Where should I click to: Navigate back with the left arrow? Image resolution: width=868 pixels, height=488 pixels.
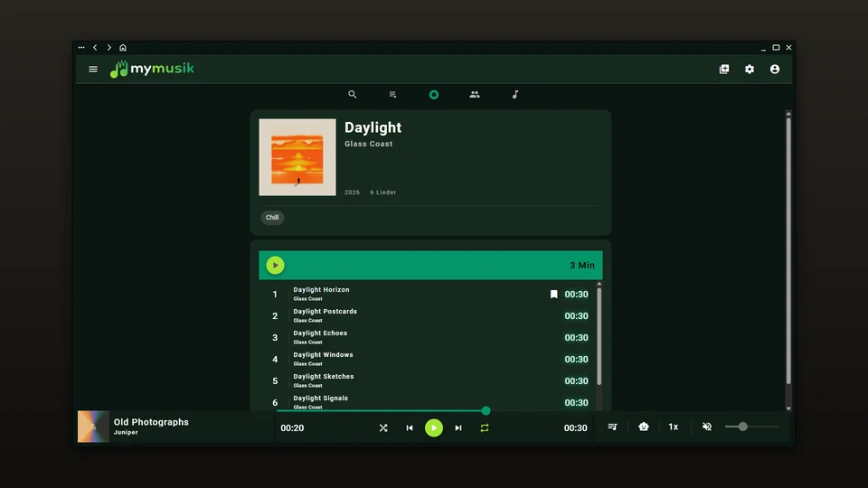point(95,48)
